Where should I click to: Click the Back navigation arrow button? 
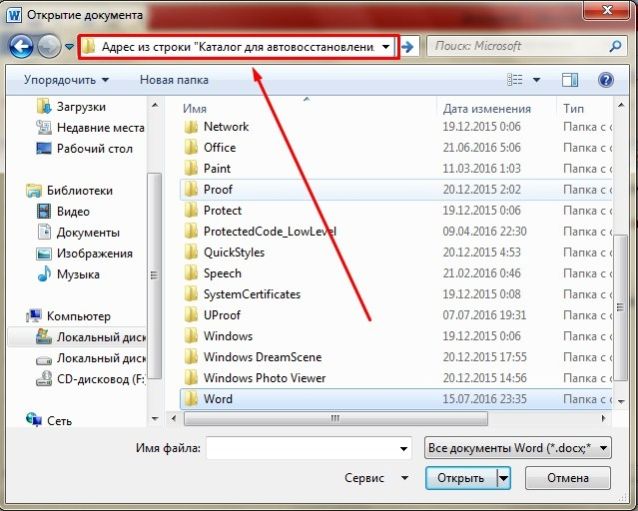click(21, 46)
